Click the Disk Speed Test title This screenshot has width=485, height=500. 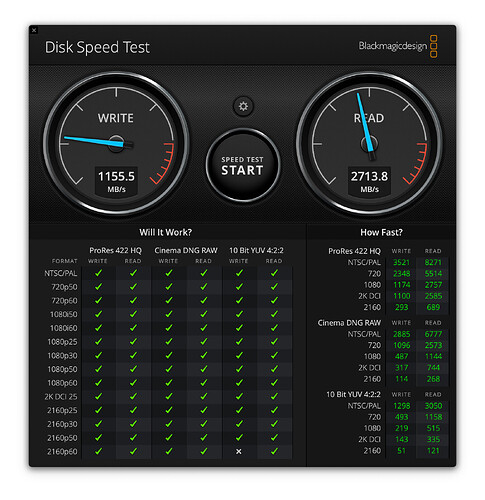click(x=97, y=47)
